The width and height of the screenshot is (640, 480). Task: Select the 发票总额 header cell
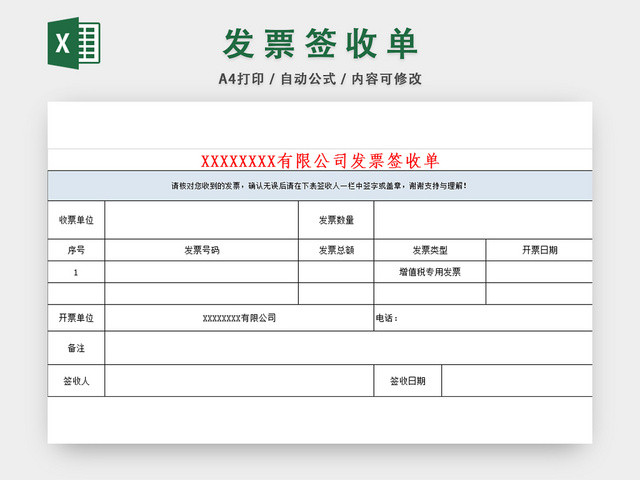click(x=336, y=250)
